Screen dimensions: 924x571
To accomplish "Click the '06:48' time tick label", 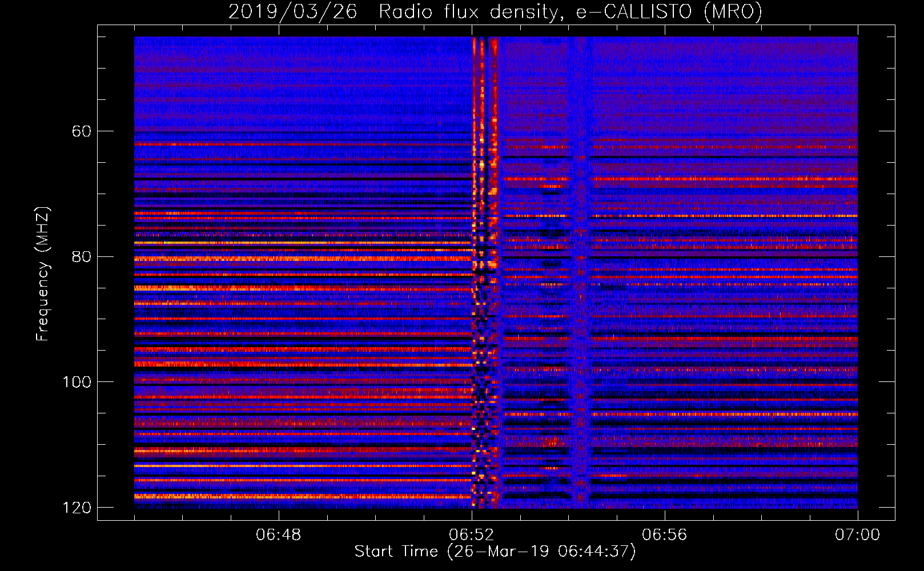I will coord(279,535).
